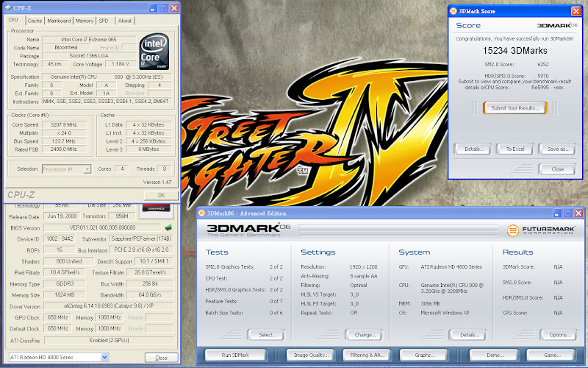Click the Multiplier value x 24.0
Screen dimensions: 588x368
pyautogui.click(x=64, y=133)
